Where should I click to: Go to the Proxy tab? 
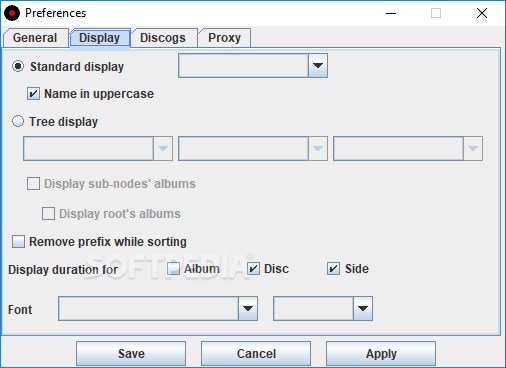tap(224, 38)
